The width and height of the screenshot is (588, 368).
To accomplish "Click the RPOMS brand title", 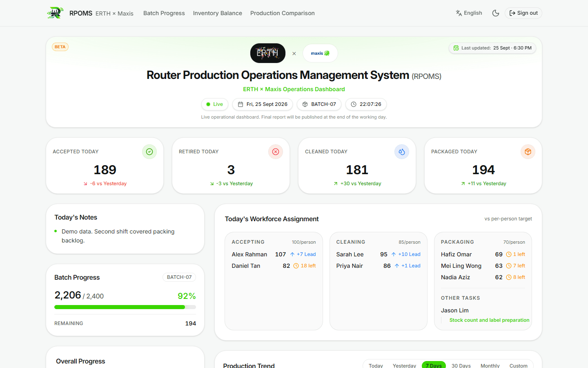I will click(81, 13).
